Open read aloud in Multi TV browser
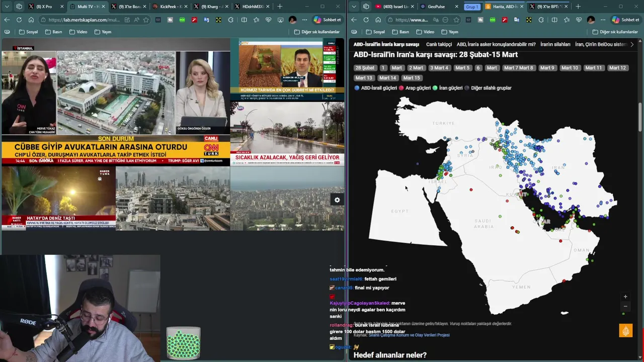This screenshot has width=644, height=362. tap(136, 20)
